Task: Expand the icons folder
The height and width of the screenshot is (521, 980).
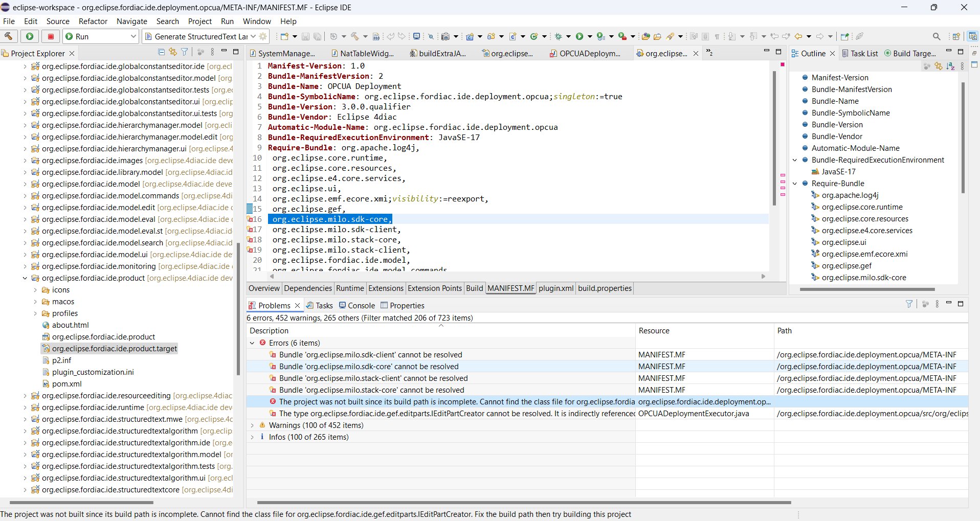Action: click(35, 290)
